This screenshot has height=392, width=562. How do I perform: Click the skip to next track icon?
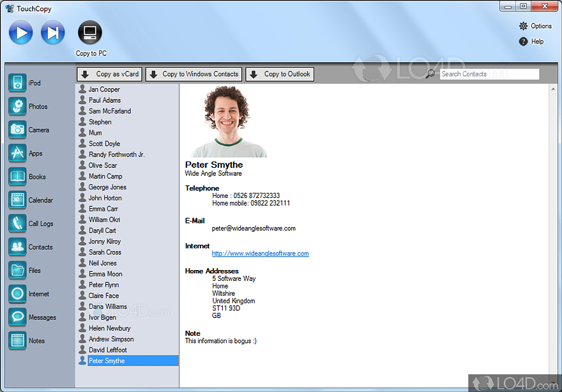[53, 33]
